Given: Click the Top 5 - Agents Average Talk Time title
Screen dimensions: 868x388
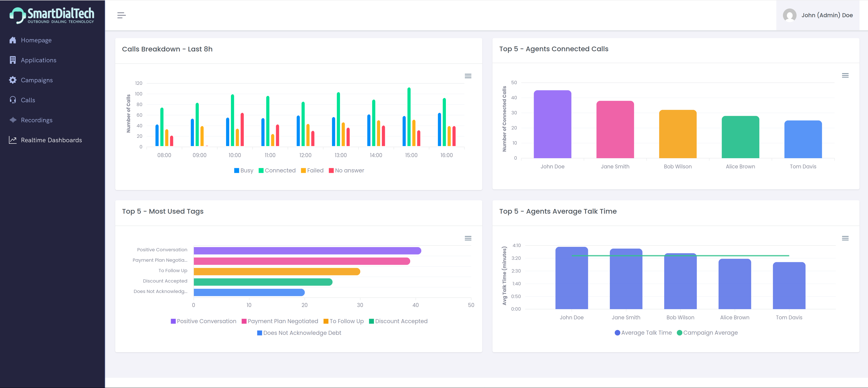Looking at the screenshot, I should pos(558,212).
